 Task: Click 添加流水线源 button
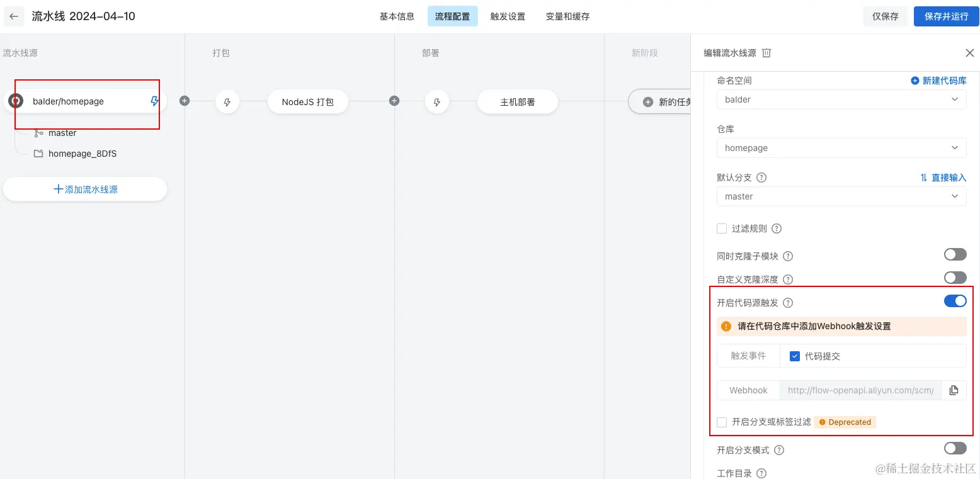(x=85, y=189)
